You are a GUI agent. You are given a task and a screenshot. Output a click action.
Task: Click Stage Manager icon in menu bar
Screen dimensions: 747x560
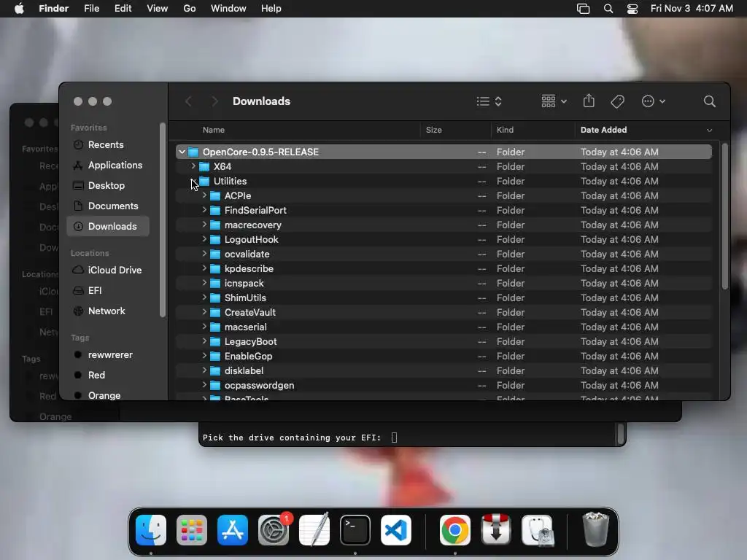(x=583, y=9)
